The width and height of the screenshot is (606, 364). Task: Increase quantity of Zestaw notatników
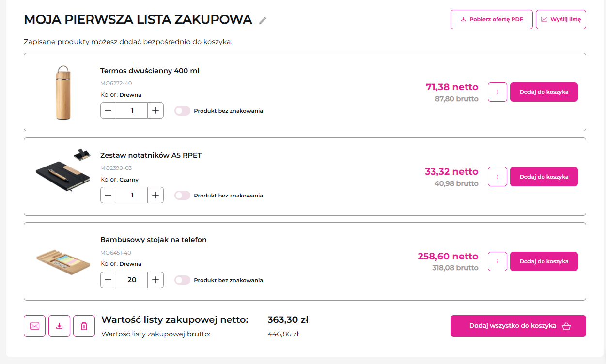(x=155, y=195)
